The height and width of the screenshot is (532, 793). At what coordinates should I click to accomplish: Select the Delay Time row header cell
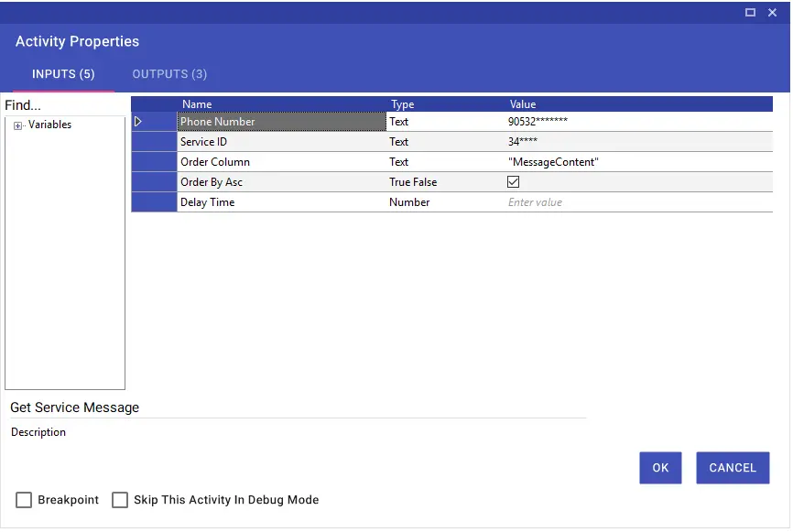point(154,202)
